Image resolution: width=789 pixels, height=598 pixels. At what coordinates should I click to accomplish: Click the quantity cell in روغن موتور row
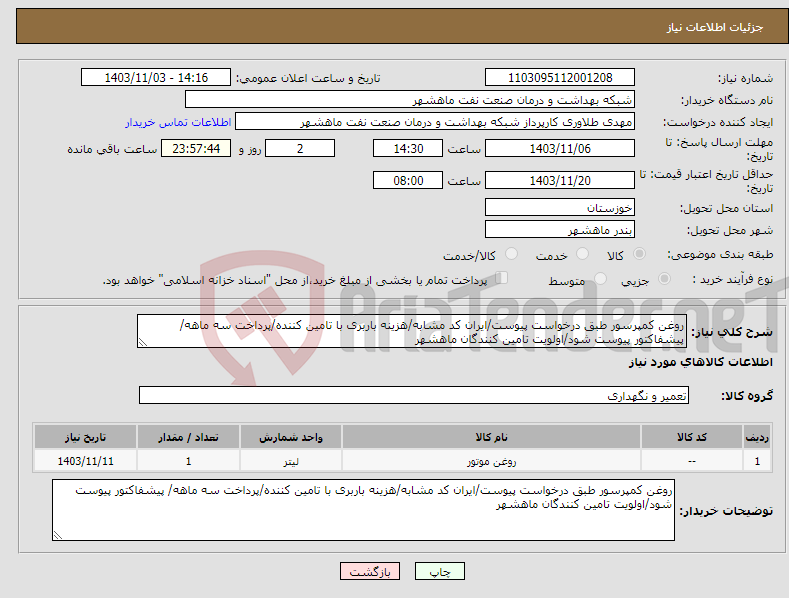188,461
